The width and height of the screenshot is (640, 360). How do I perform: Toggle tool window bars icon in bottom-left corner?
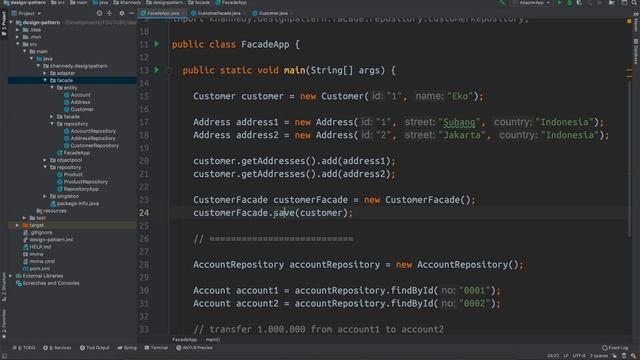[4, 356]
